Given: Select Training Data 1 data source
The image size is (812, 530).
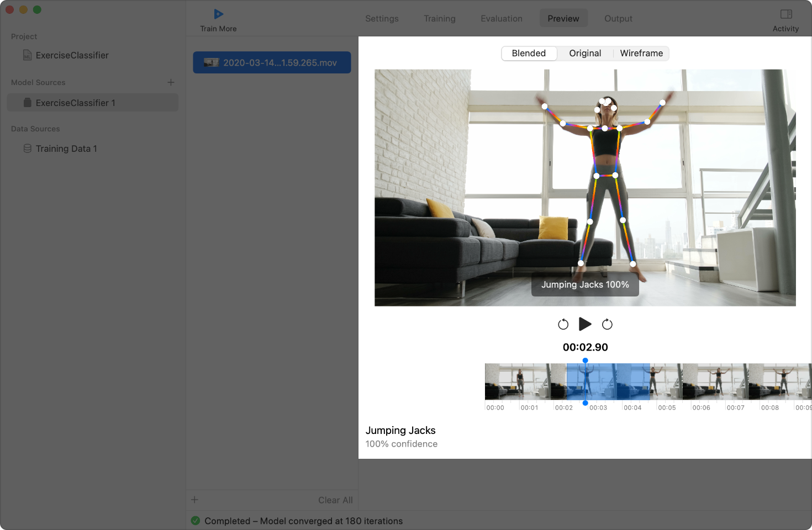Looking at the screenshot, I should [66, 149].
